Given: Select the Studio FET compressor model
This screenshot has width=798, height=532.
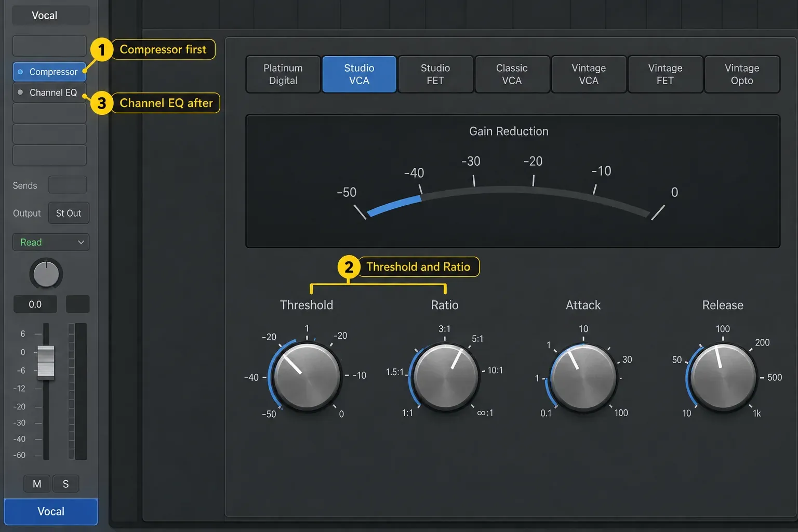Looking at the screenshot, I should coord(435,74).
